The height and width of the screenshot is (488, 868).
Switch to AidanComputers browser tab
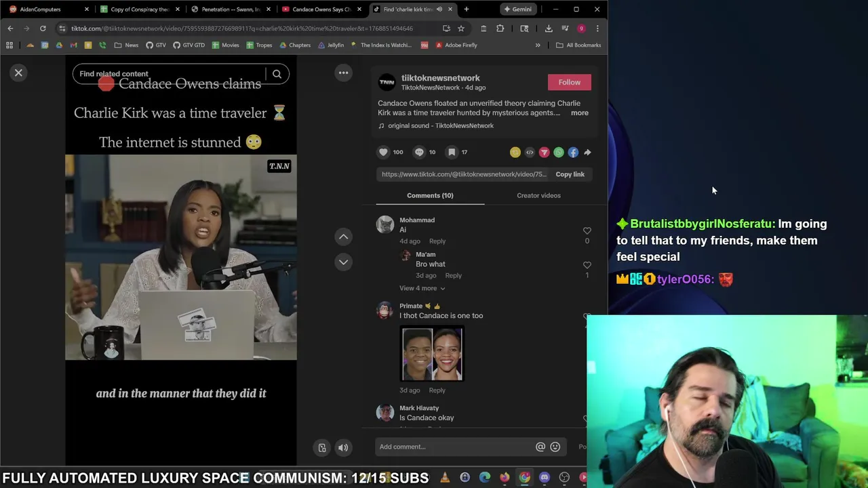(47, 9)
